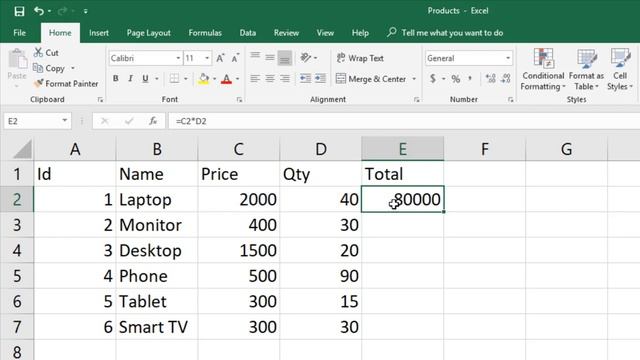
Task: Click the Undo arrow icon
Action: click(x=39, y=11)
